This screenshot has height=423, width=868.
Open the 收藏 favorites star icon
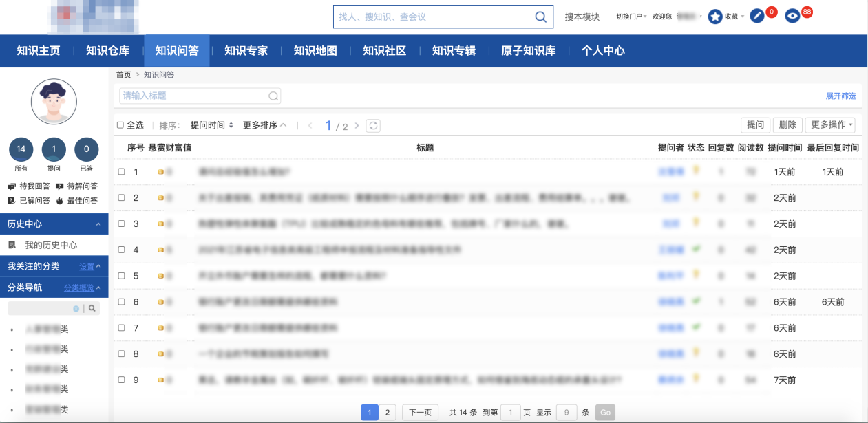pyautogui.click(x=714, y=16)
